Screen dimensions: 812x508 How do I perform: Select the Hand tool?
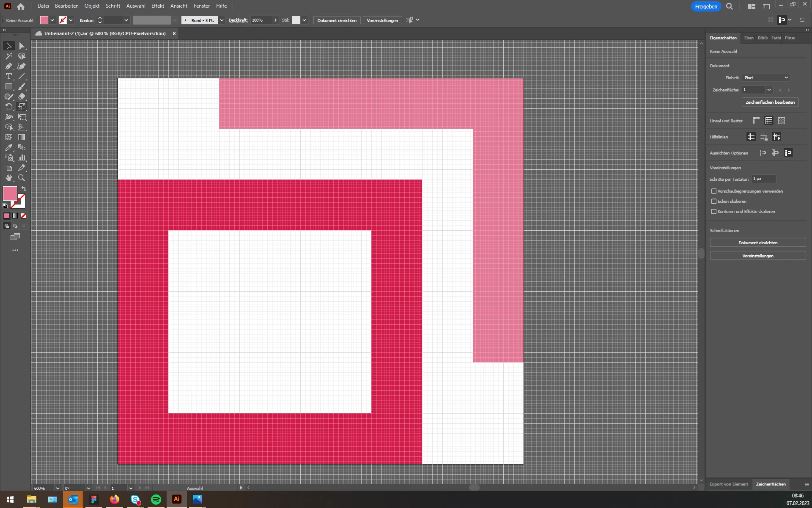(x=9, y=178)
